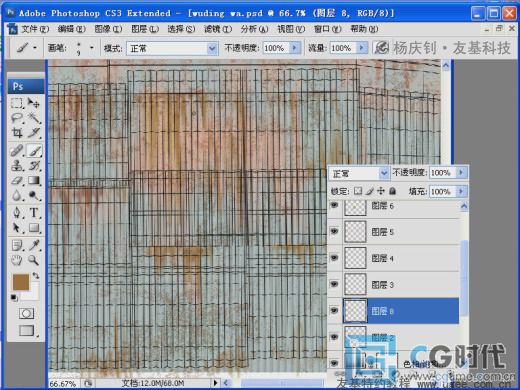Open the 帮助 menu

(364, 29)
